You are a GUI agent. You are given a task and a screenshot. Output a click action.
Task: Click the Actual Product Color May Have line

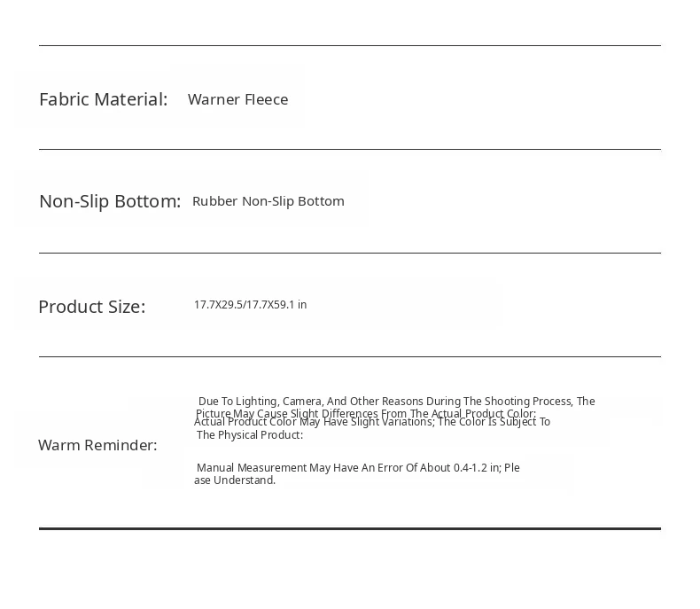[x=372, y=422]
